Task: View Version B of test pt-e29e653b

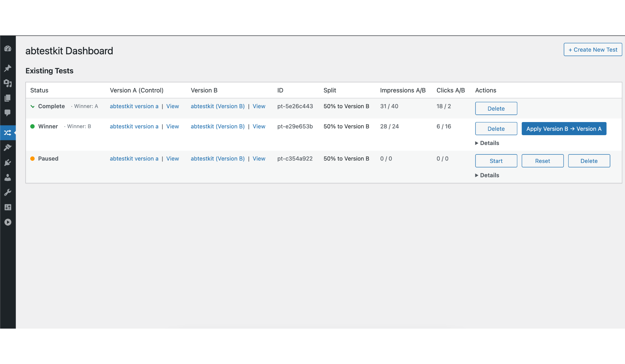Action: 259,126
